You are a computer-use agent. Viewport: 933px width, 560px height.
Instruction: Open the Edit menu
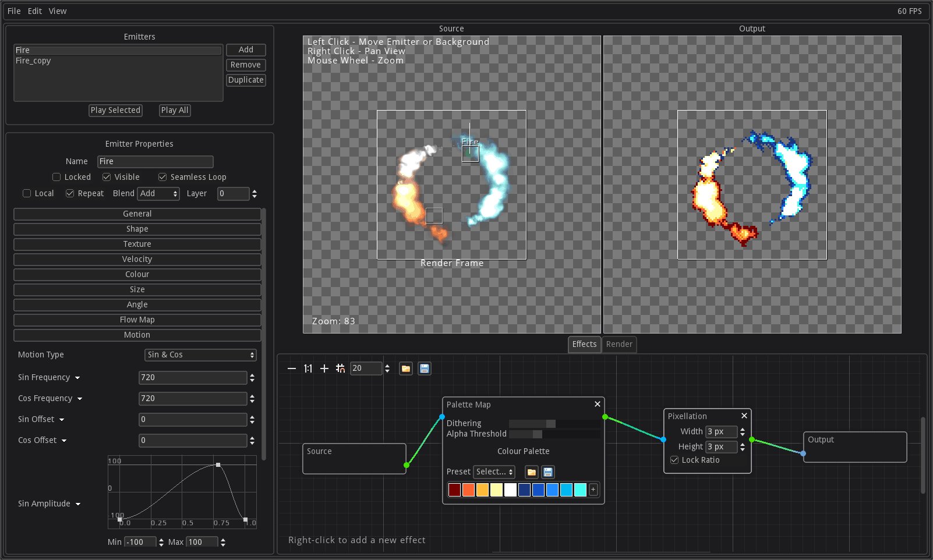35,11
